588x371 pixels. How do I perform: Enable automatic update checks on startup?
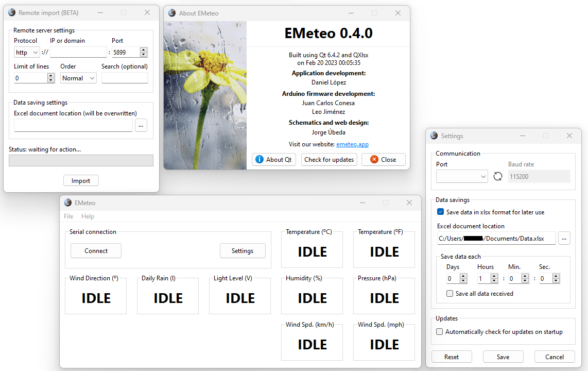point(439,331)
